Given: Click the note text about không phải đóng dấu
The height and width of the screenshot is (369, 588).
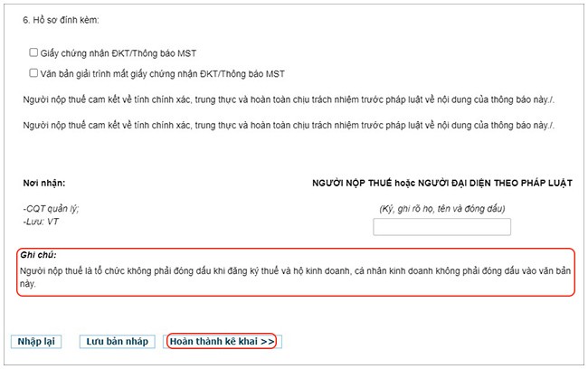Looking at the screenshot, I should (289, 270).
